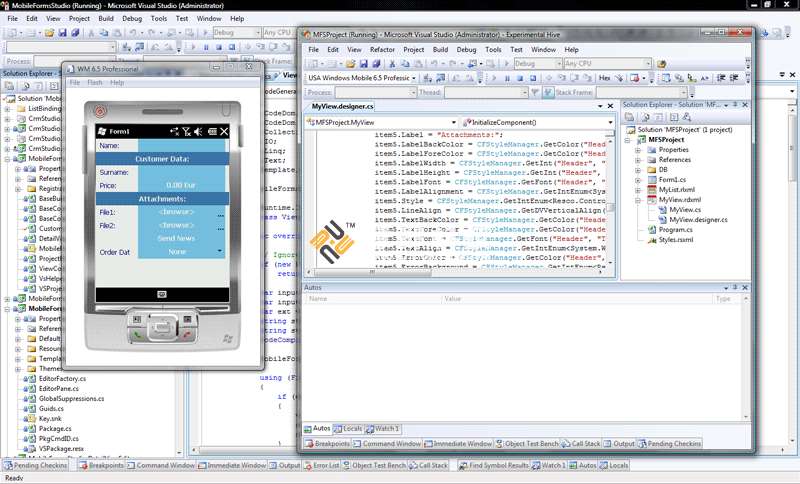Expand the References node in MFSProject
The width and height of the screenshot is (800, 484).
[636, 159]
